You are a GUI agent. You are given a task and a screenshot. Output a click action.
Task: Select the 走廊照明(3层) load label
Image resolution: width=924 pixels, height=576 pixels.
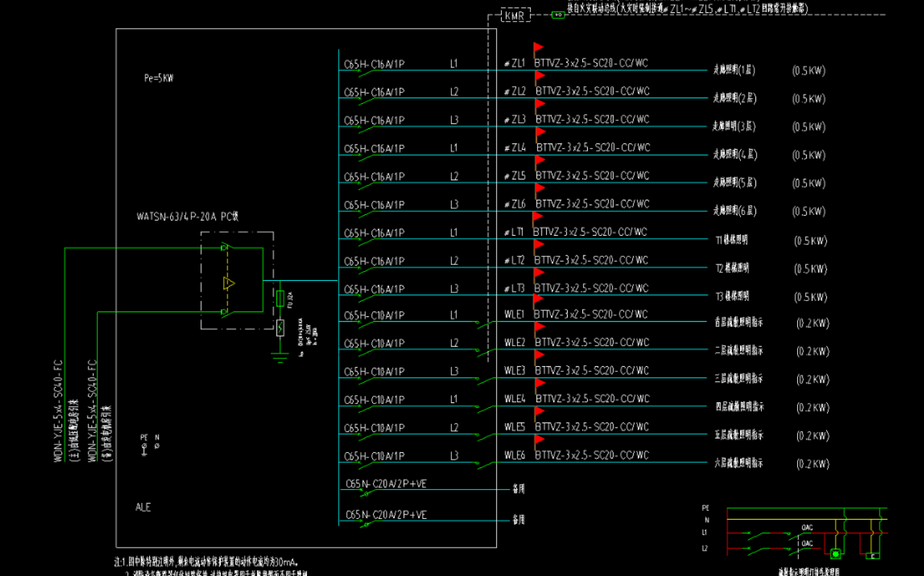click(734, 127)
